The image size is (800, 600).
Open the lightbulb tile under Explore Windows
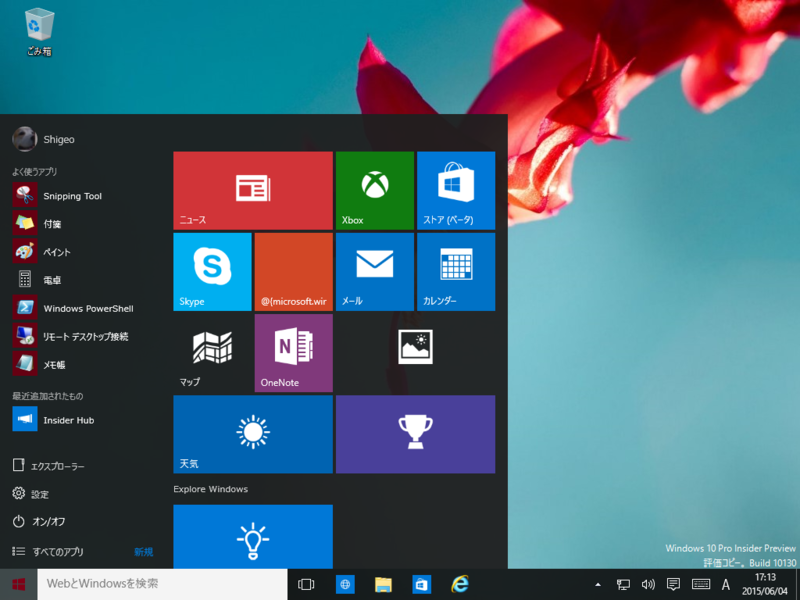[x=253, y=536]
